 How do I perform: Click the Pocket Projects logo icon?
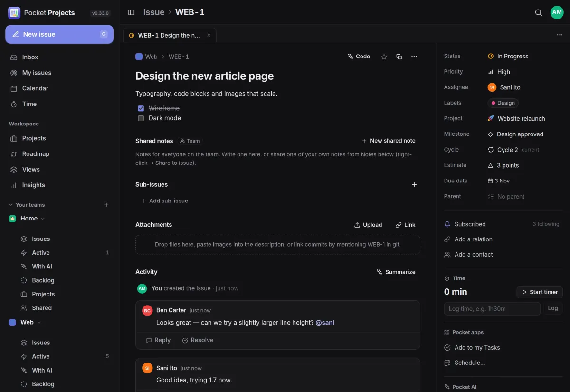point(14,13)
